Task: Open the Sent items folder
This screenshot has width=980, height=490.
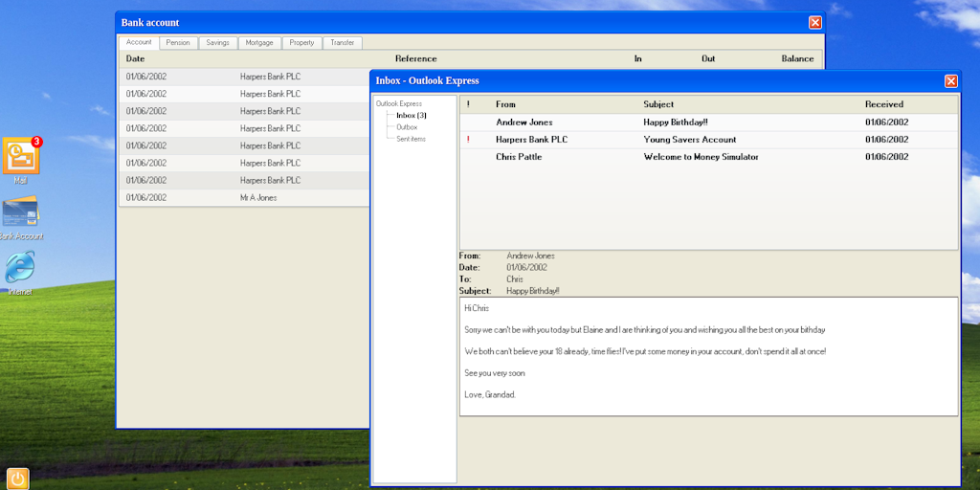Action: (x=412, y=139)
